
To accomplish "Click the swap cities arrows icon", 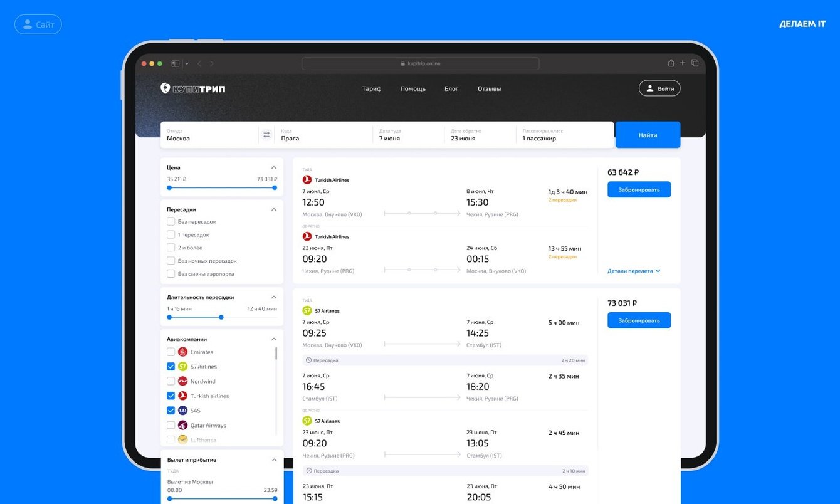I will click(266, 135).
